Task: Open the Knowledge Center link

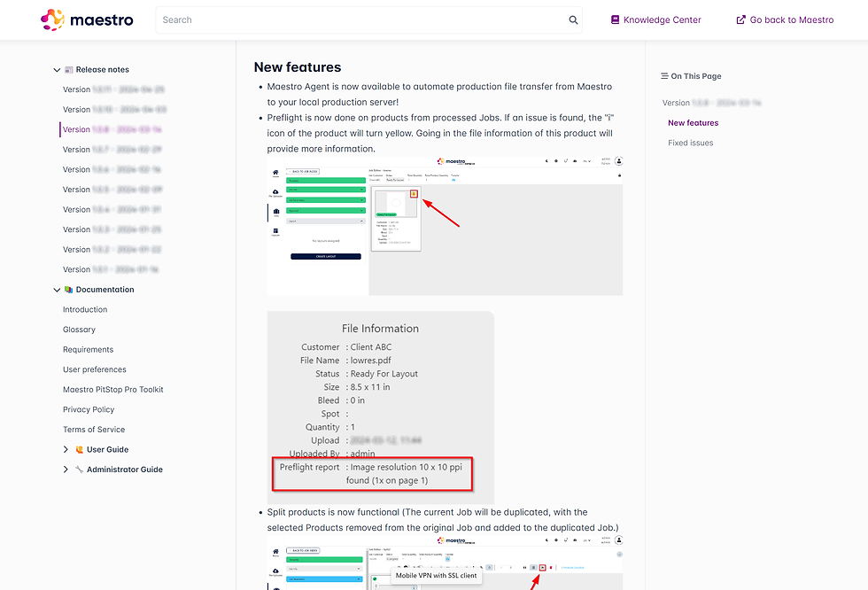Action: pos(655,19)
